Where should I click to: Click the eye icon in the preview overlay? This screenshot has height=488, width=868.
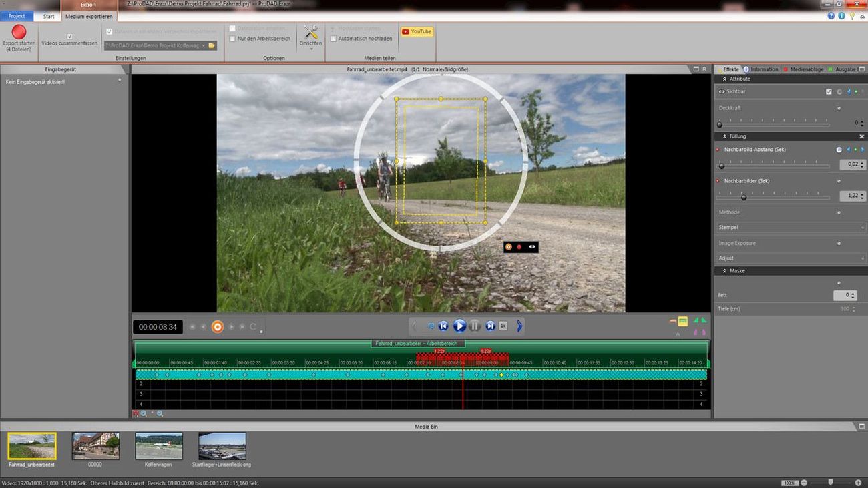point(531,247)
